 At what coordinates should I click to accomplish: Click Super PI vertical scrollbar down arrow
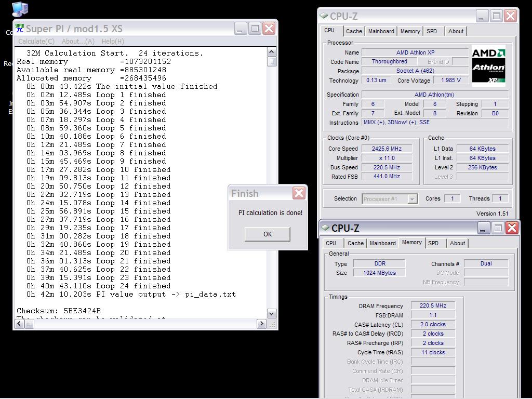click(x=271, y=313)
